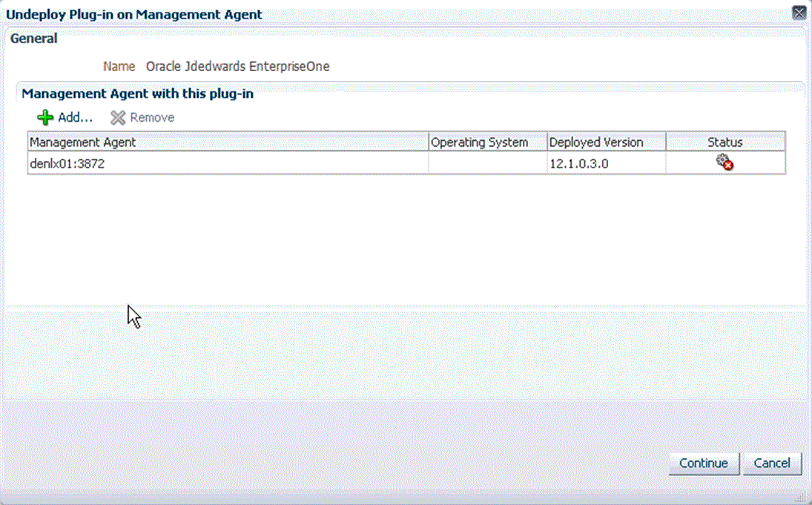Click the Continue button
The height and width of the screenshot is (505, 812).
(x=704, y=463)
